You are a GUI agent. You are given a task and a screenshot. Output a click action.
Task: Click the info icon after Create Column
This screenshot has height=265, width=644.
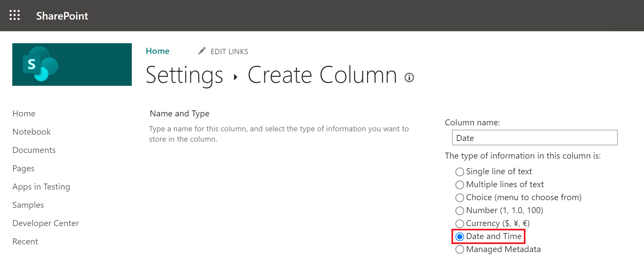(409, 77)
